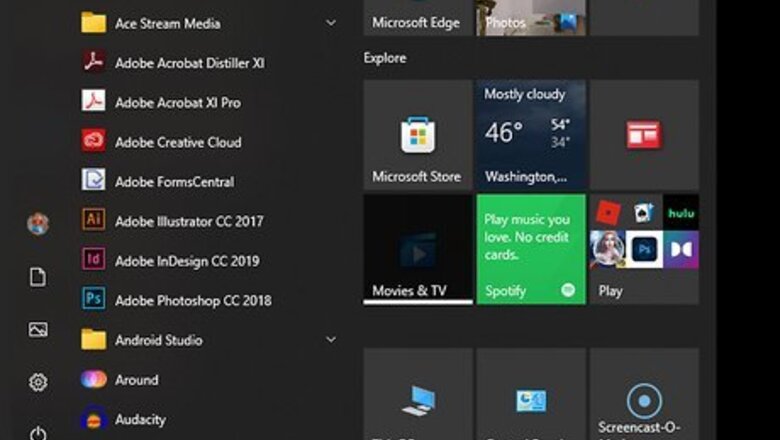
Task: Click the "Adobe FormsCentral" label
Action: pyautogui.click(x=175, y=182)
